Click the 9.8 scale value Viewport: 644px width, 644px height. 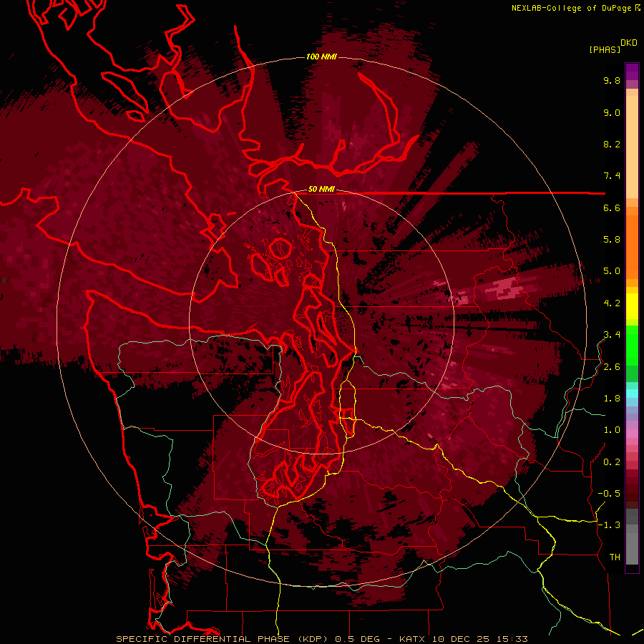(x=612, y=80)
